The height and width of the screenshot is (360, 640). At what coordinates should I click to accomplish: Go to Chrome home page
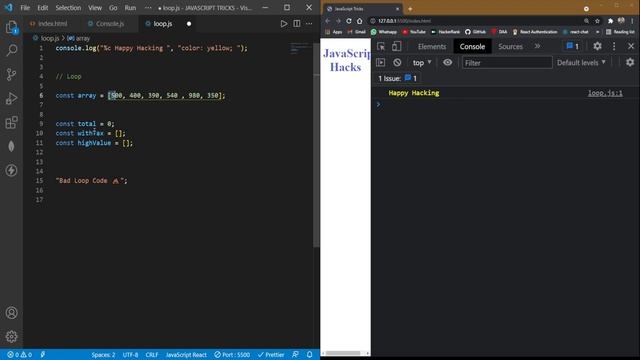point(359,21)
